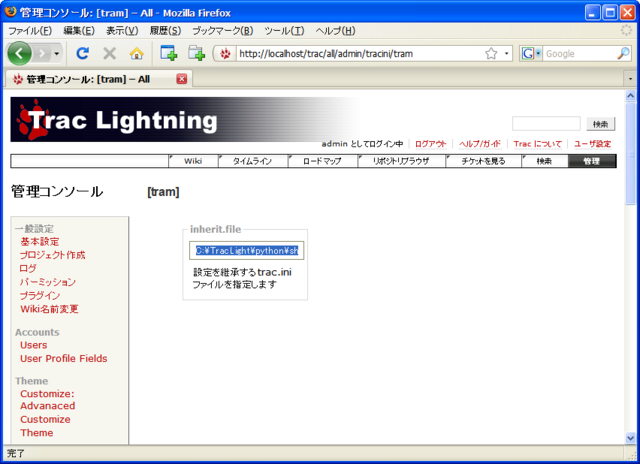Open the ログ sidebar link
This screenshot has width=640, height=464.
coord(28,269)
